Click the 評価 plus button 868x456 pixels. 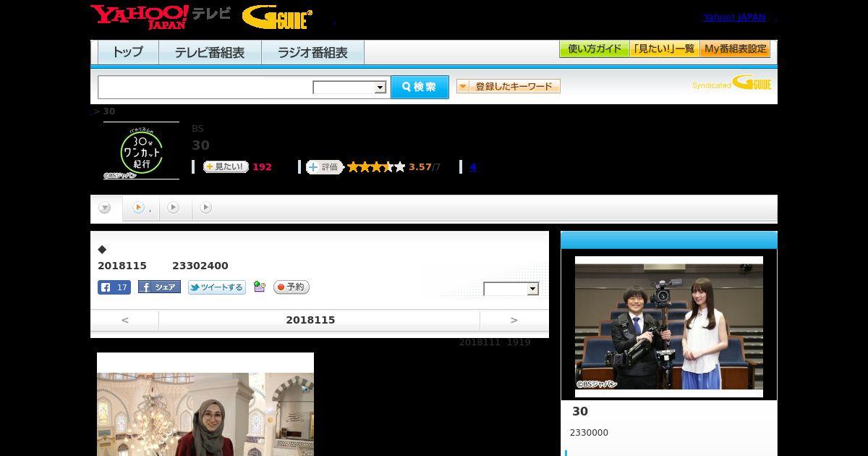tap(325, 167)
